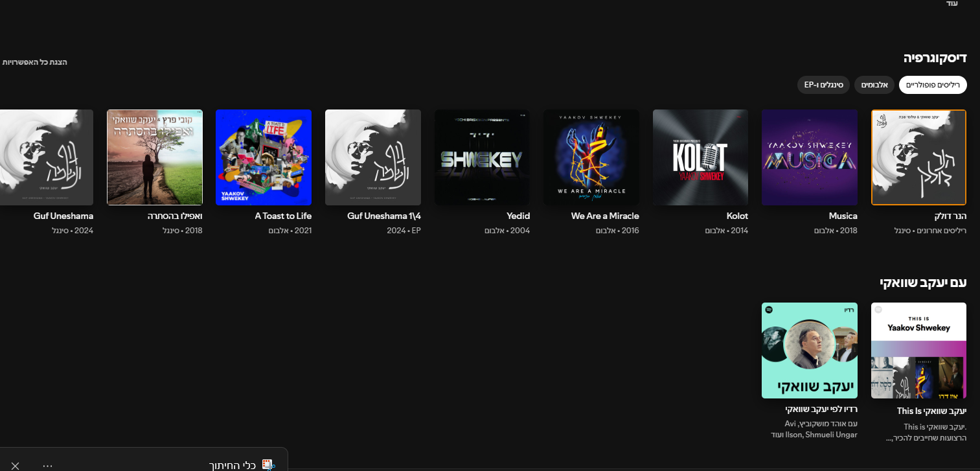Image resolution: width=980 pixels, height=471 pixels.
Task: Click the "כלי החיתוך" notification label
Action: [x=233, y=466]
